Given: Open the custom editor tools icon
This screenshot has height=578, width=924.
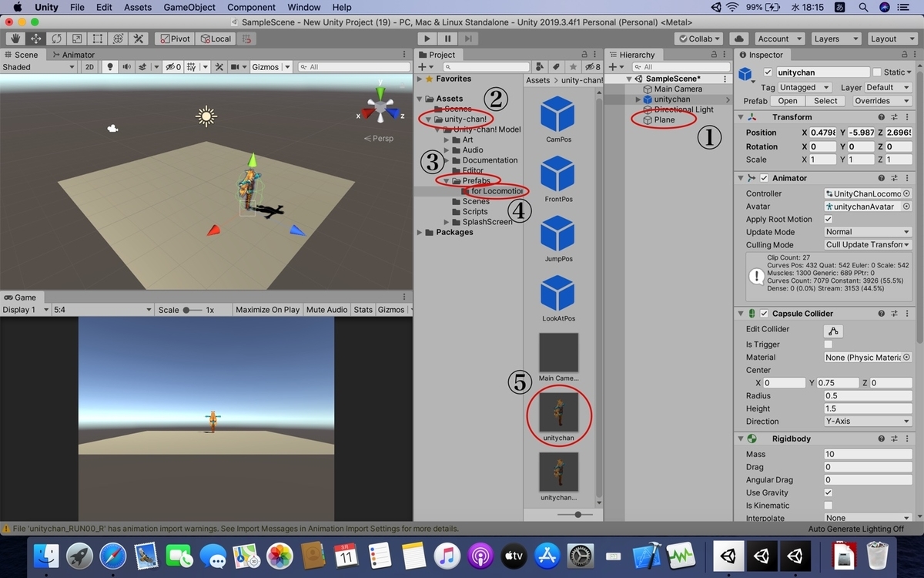Looking at the screenshot, I should 139,39.
